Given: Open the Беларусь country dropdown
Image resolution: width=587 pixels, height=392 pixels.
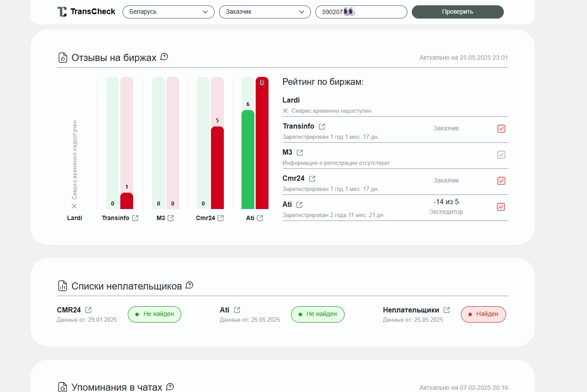Looking at the screenshot, I should tap(169, 12).
